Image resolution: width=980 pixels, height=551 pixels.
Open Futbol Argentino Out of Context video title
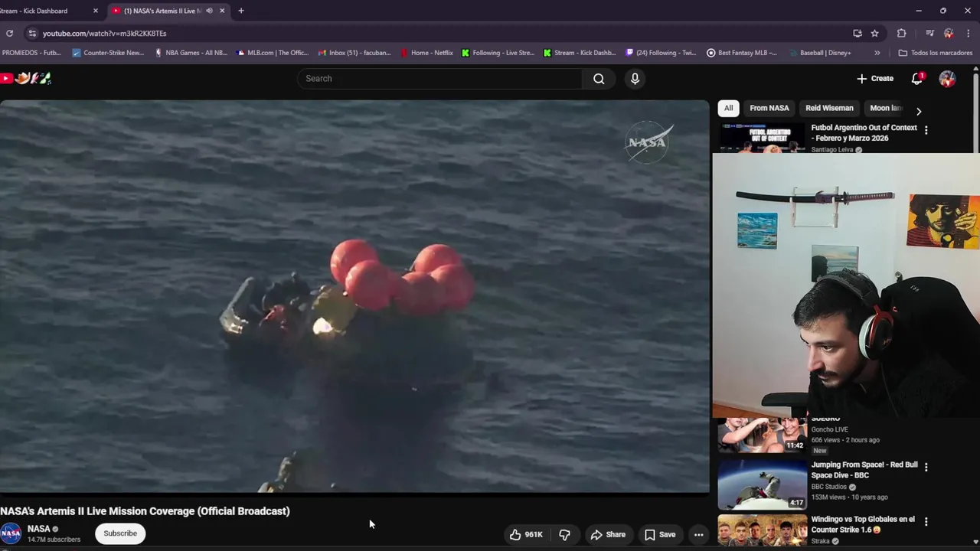pos(864,132)
